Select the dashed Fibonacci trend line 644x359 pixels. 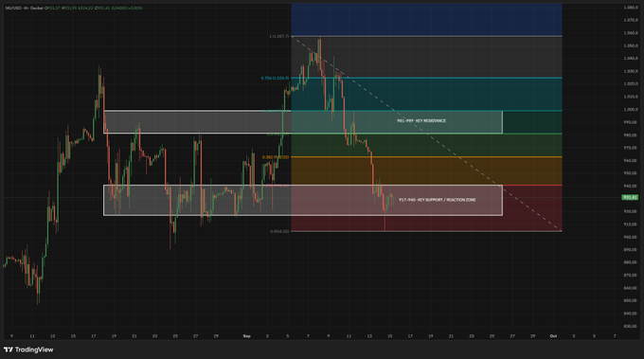tap(427, 134)
